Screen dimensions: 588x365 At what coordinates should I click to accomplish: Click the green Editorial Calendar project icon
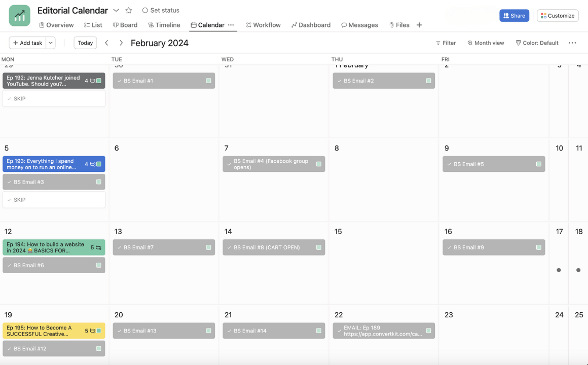tap(20, 16)
